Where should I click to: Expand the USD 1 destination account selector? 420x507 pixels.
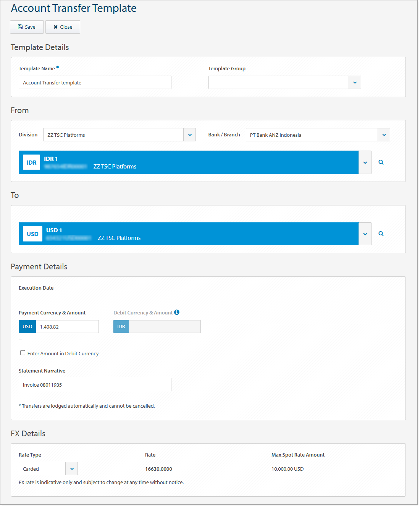pos(365,233)
